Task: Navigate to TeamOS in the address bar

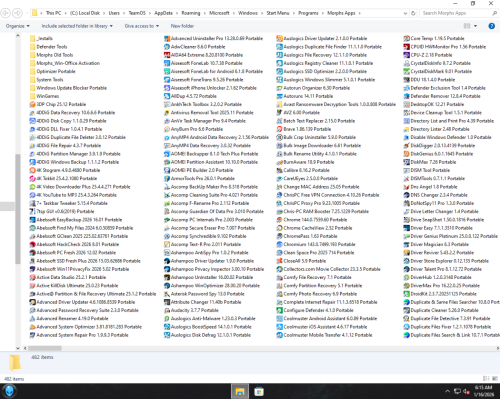Action: coord(137,13)
